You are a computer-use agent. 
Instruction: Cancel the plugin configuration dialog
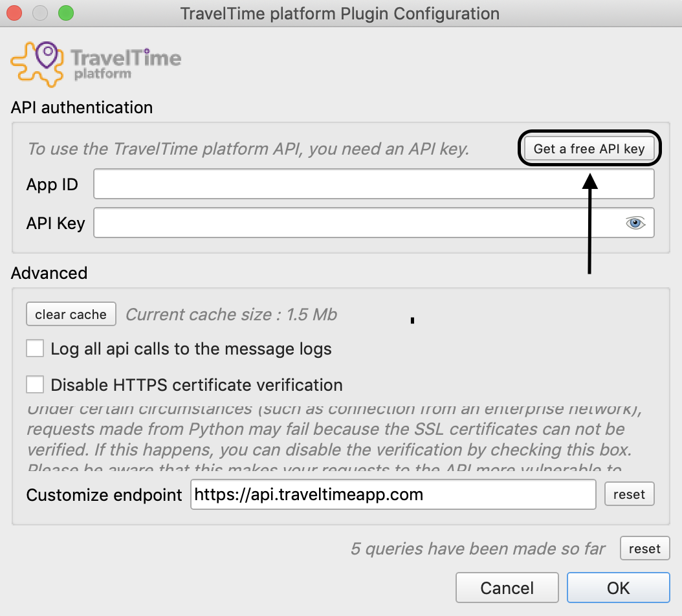pyautogui.click(x=507, y=588)
